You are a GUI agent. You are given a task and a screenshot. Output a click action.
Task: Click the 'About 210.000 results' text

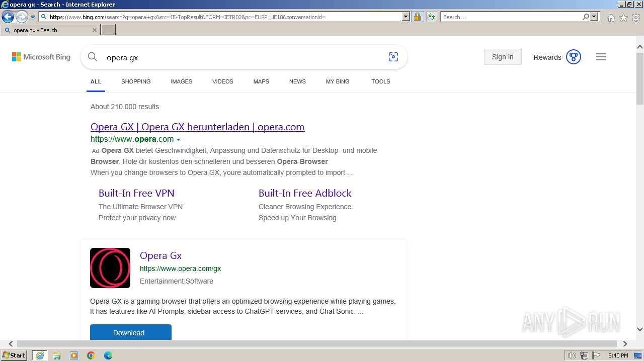pyautogui.click(x=125, y=107)
